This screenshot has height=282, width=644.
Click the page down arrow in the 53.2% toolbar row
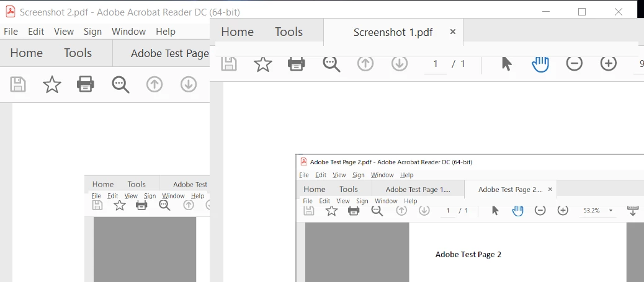point(424,211)
